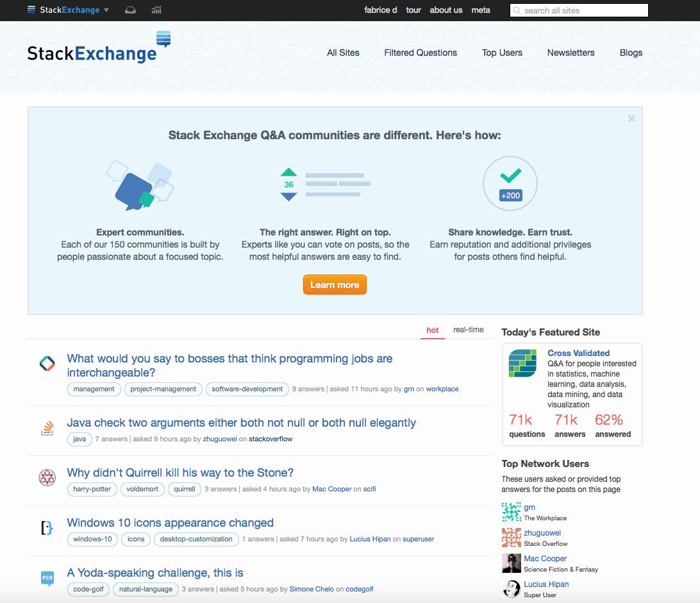Click the expert communities speech bubbles illustration
700x603 pixels.
[x=140, y=185]
